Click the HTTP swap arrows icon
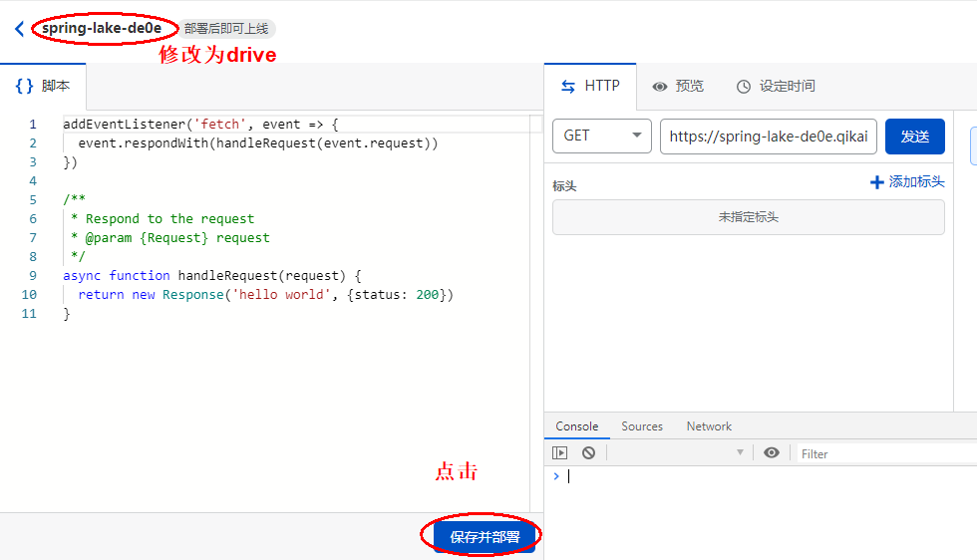This screenshot has width=977, height=560. pos(568,87)
